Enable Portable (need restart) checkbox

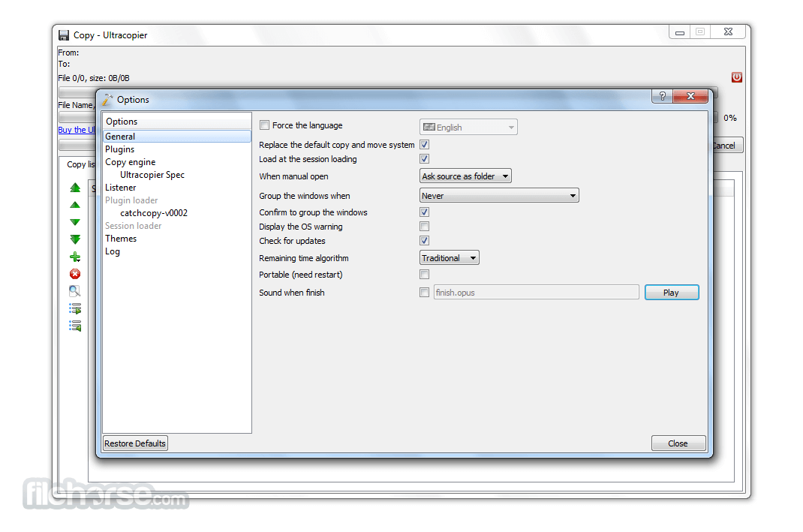pyautogui.click(x=424, y=275)
